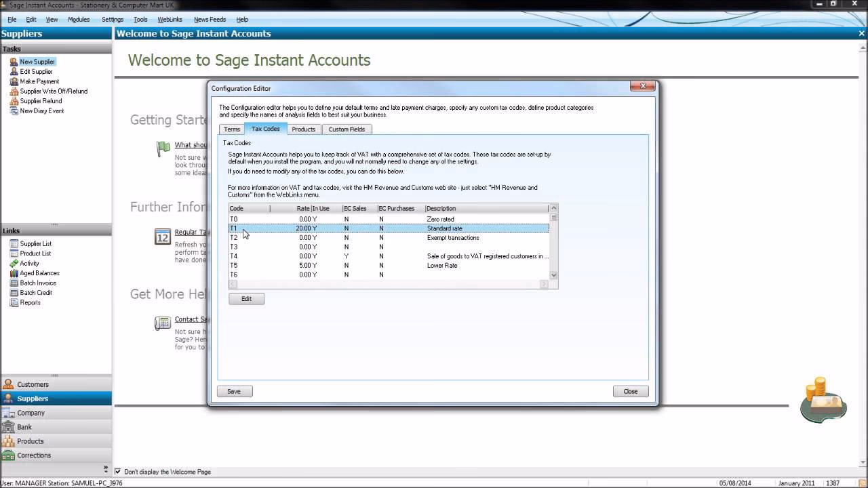The height and width of the screenshot is (488, 868).
Task: Open the Edit menu
Action: (31, 20)
